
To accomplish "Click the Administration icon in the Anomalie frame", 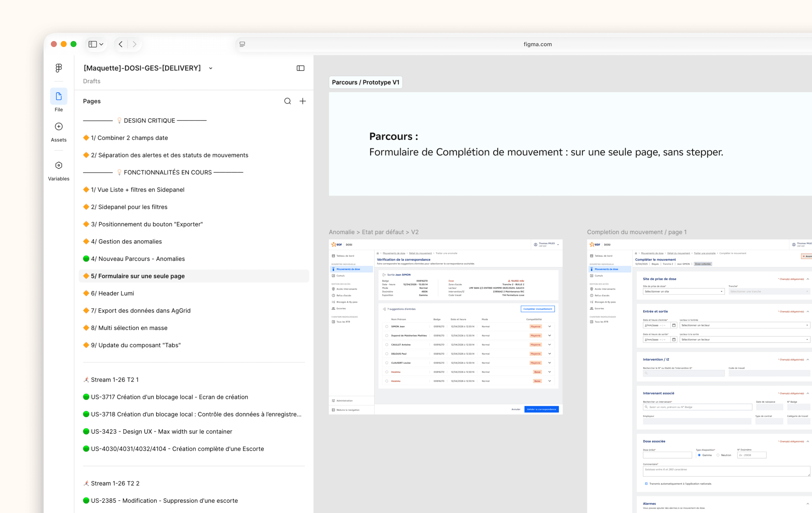I will 334,401.
